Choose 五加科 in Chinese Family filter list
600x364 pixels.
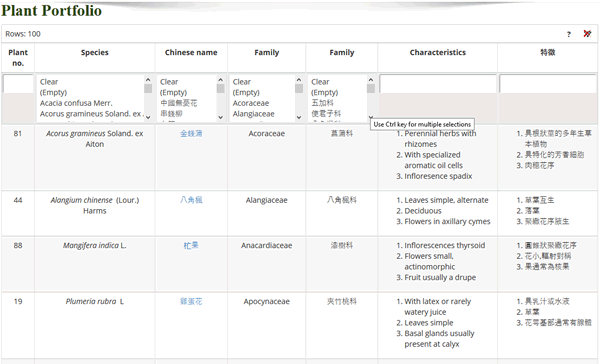click(322, 103)
